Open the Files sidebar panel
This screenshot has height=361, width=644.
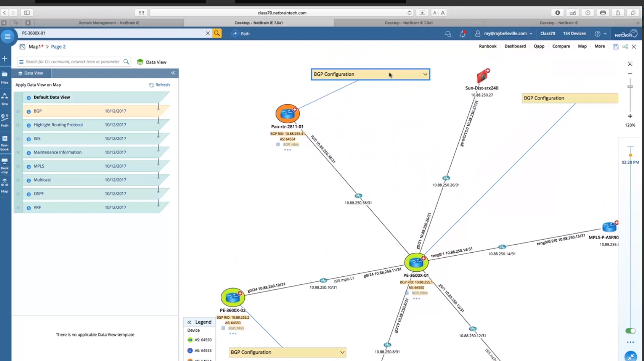pyautogui.click(x=5, y=77)
